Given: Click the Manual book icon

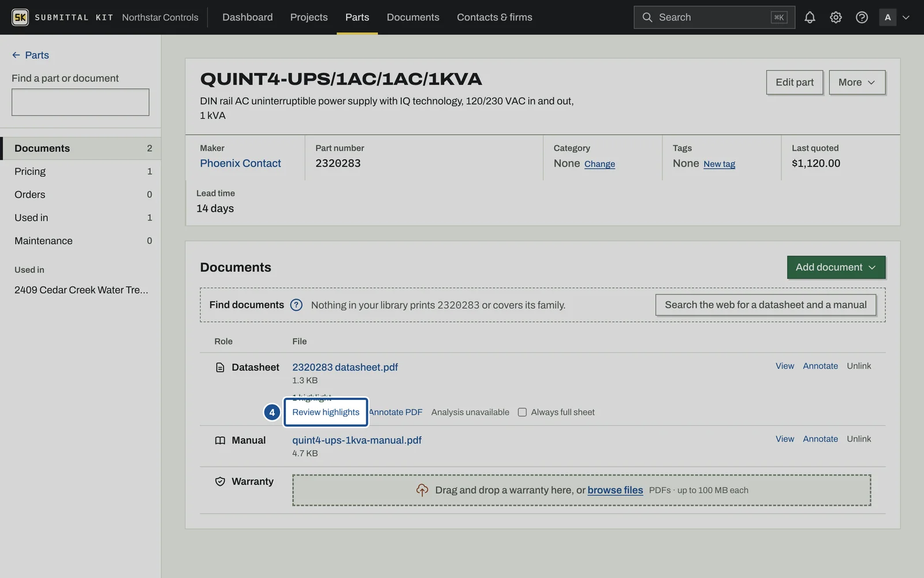Looking at the screenshot, I should coord(220,440).
